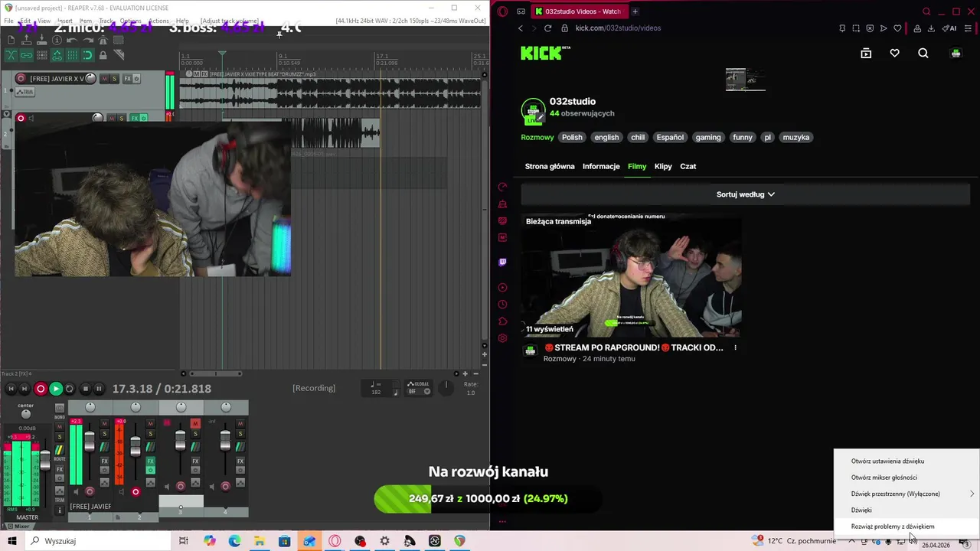Go to project start in REAPER transport

pos(11,389)
